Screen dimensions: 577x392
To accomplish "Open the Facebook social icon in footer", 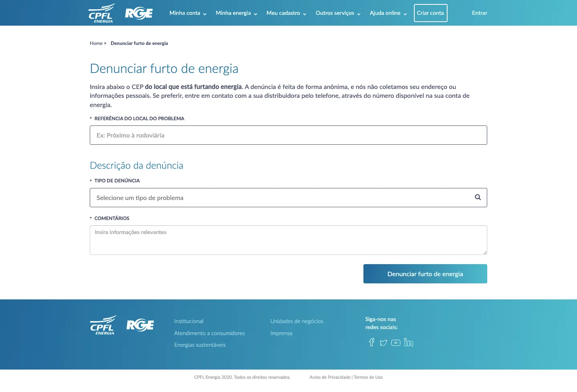I will 372,342.
